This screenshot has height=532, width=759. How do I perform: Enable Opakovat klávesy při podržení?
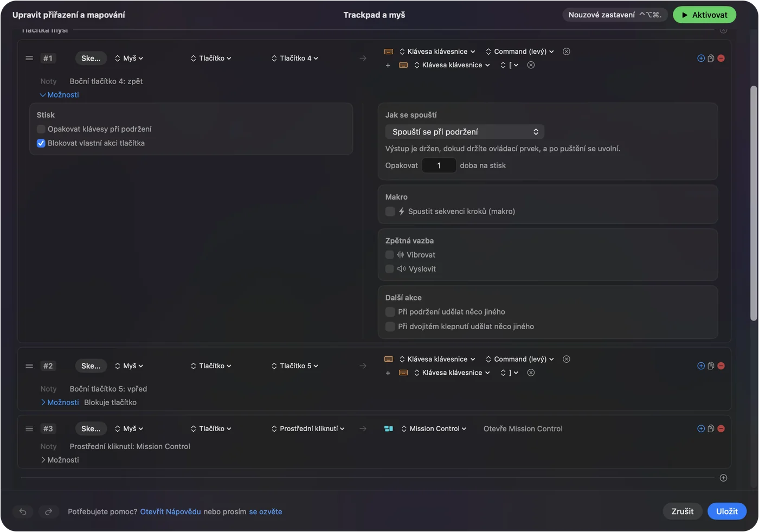tap(41, 129)
